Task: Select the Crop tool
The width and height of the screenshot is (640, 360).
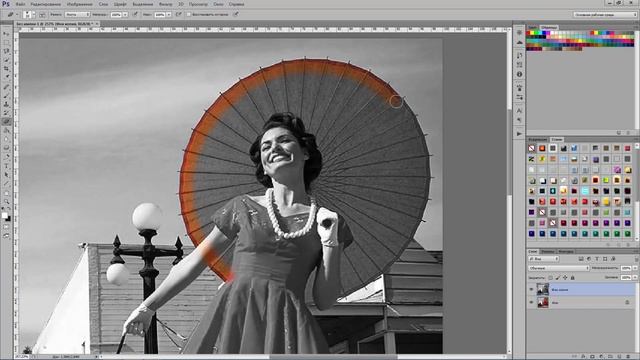Action: click(6, 68)
